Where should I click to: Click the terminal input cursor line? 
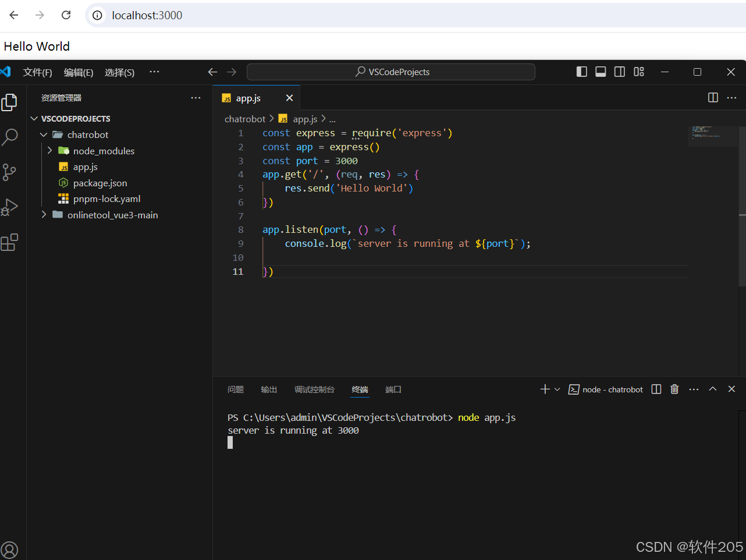point(230,443)
